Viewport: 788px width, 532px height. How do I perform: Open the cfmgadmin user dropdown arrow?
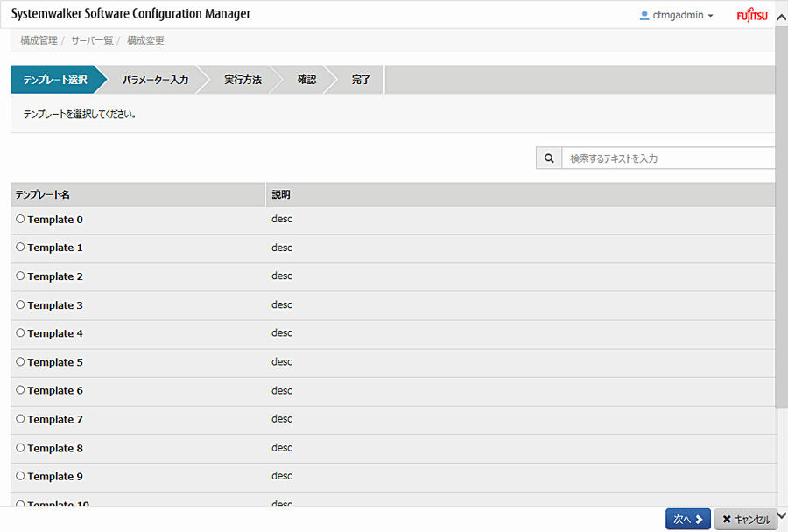pyautogui.click(x=711, y=16)
